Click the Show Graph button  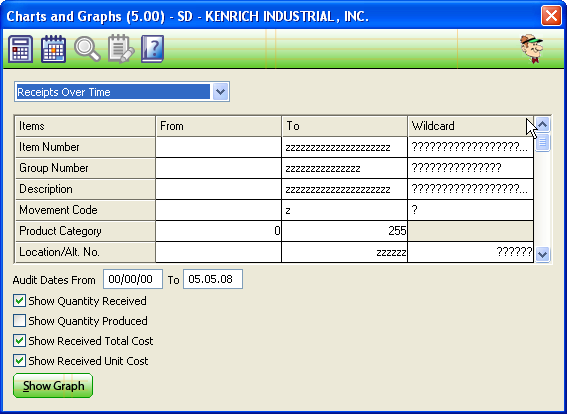(53, 386)
